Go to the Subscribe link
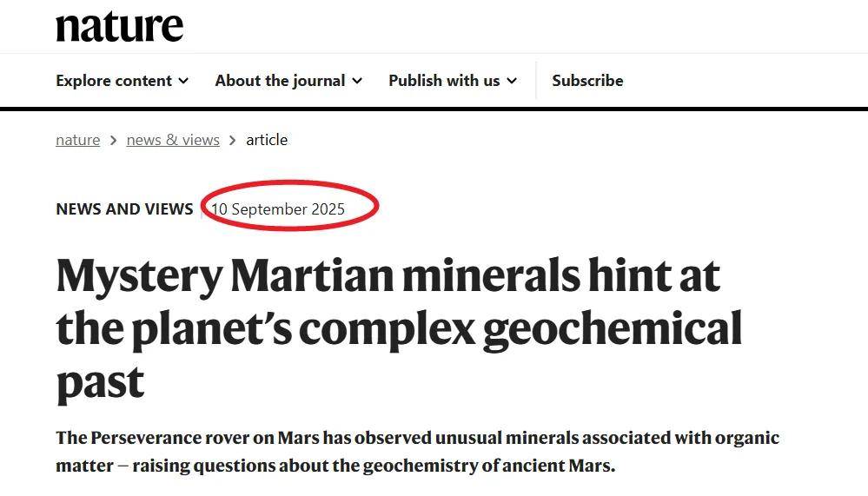This screenshot has width=868, height=496. click(587, 81)
